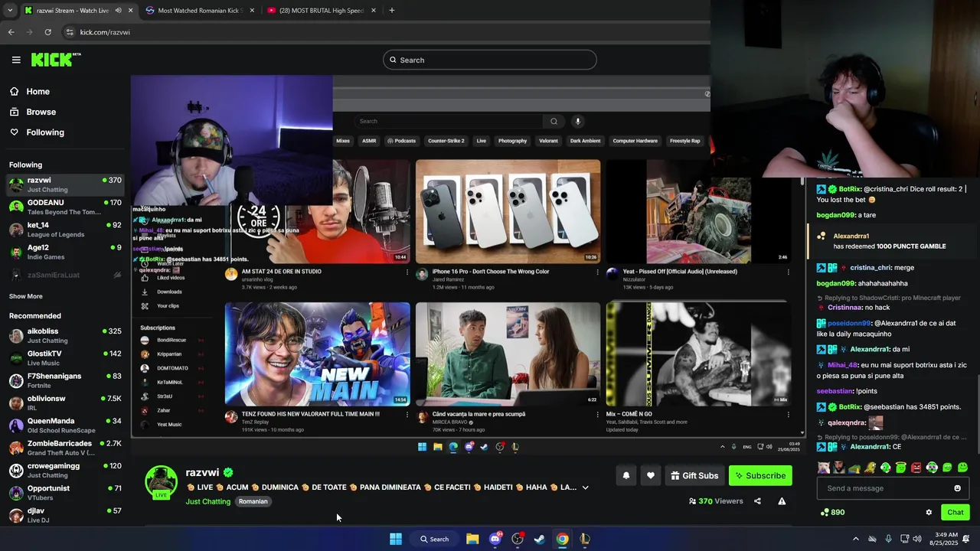Screen dimensions: 980x551
Task: Toggle taskbar microphone icon
Action: pyautogui.click(x=888, y=539)
